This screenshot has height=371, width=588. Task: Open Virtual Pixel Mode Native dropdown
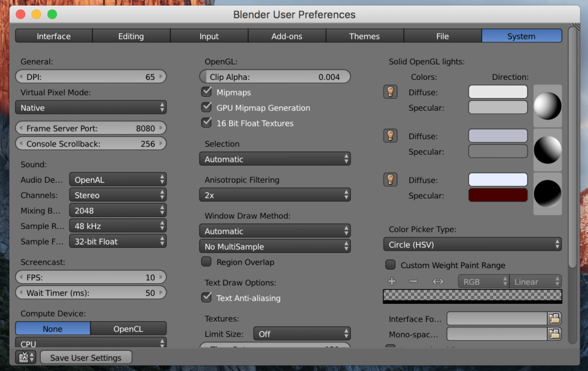(x=91, y=107)
